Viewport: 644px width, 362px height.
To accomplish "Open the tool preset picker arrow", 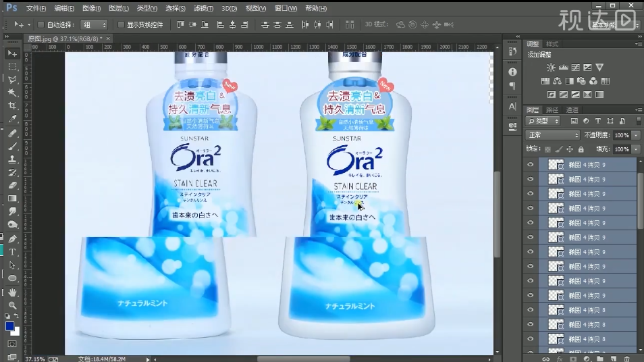I will [x=29, y=25].
